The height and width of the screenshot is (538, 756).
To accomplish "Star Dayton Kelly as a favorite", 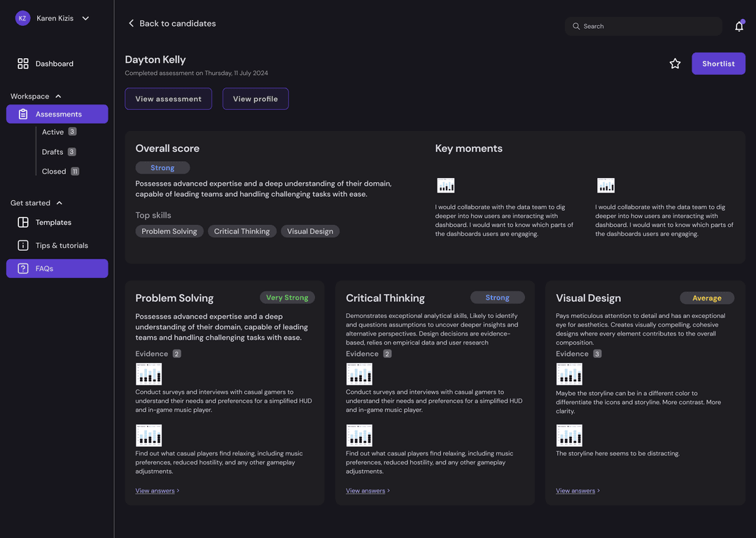I will tap(675, 64).
